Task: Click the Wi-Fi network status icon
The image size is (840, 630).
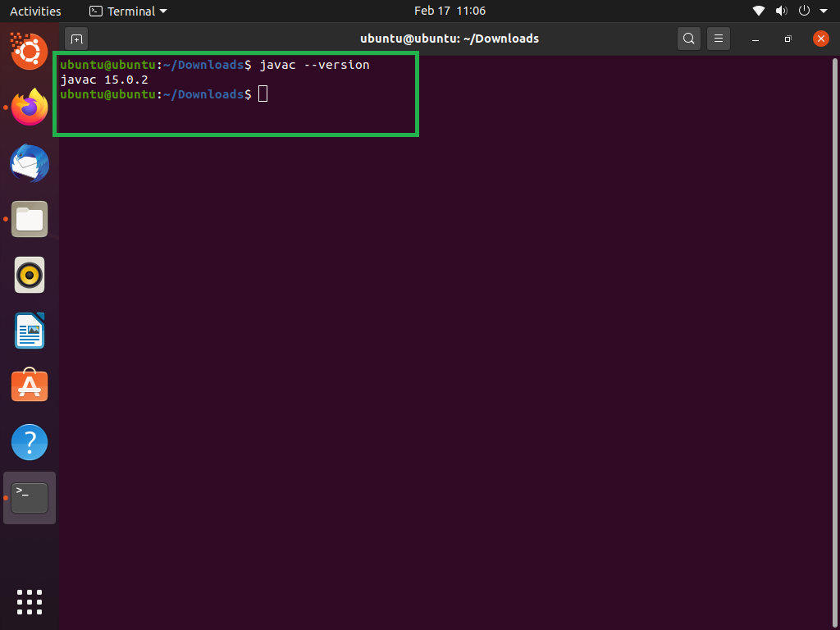Action: 759,11
